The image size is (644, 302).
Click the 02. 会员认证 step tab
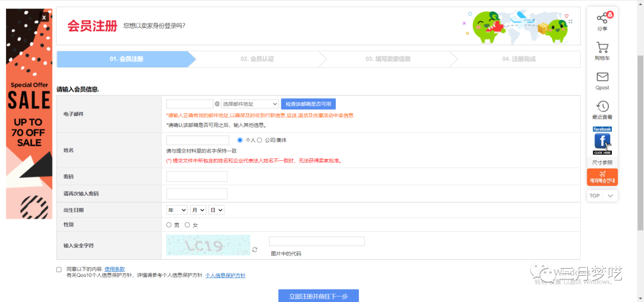tap(257, 59)
